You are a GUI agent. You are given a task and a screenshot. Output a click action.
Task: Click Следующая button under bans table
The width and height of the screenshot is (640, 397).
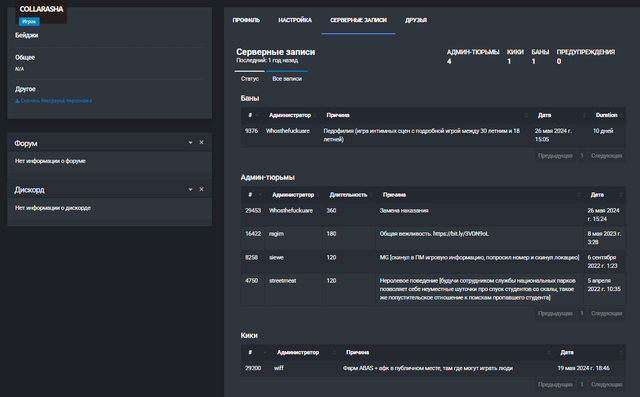(x=607, y=156)
